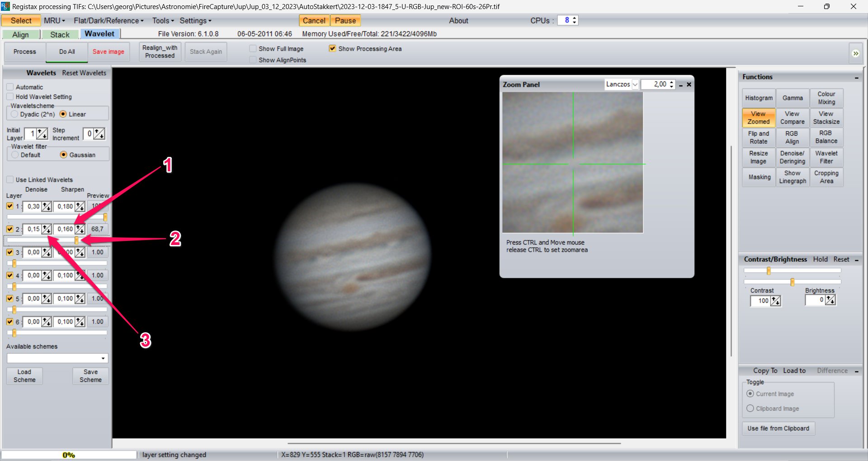Toggle the Automatic wavelets checkbox
This screenshot has height=461, width=868.
(10, 87)
